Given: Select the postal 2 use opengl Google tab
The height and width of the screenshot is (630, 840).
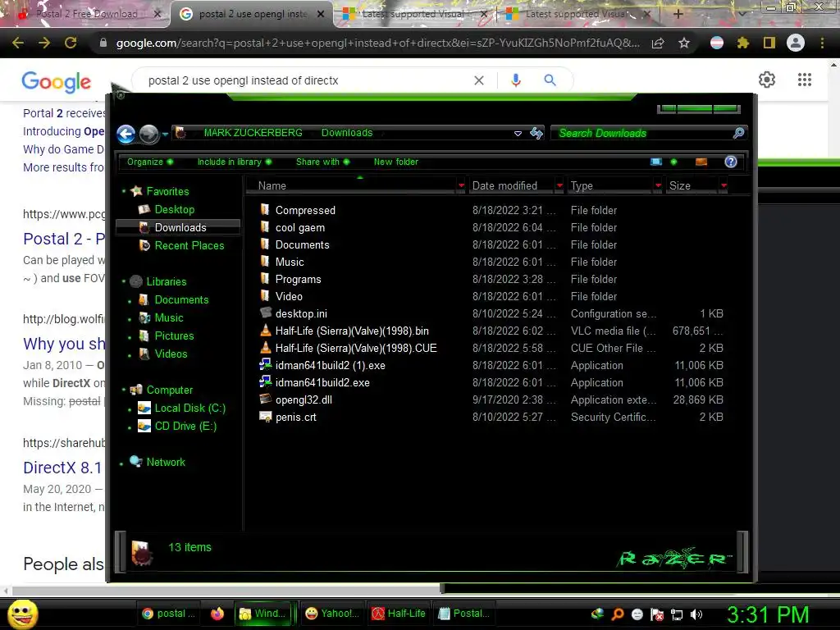Looking at the screenshot, I should click(x=253, y=14).
